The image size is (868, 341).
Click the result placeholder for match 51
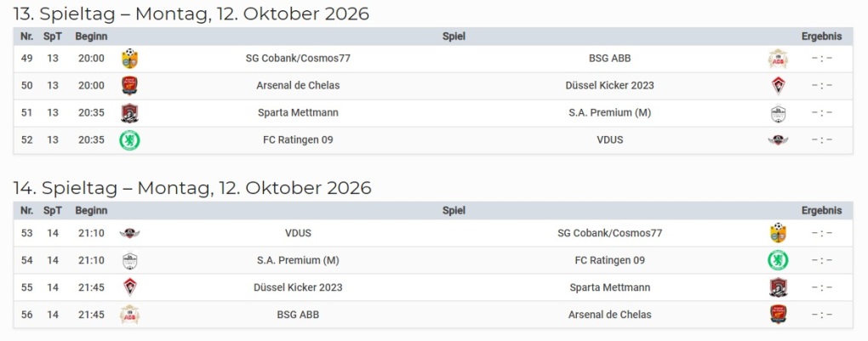tap(821, 113)
